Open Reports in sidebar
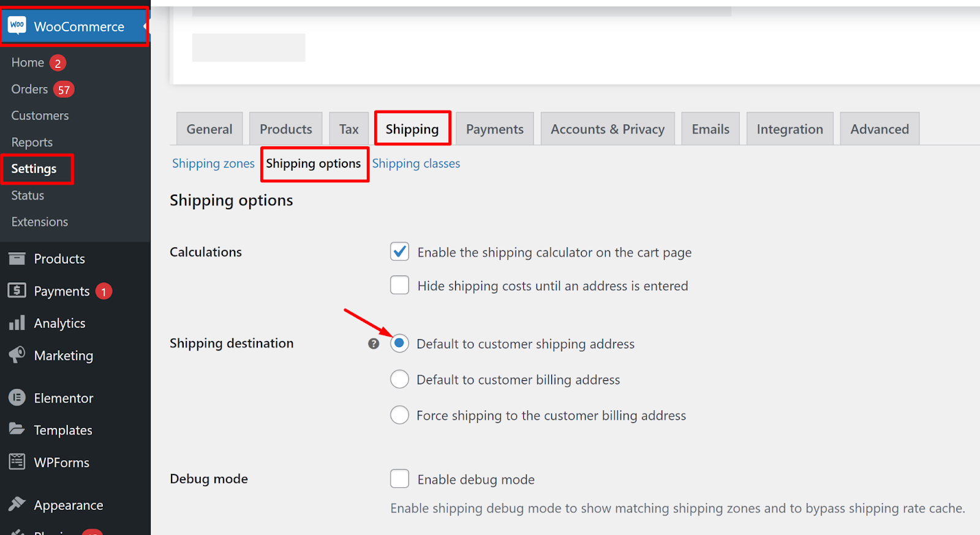 pos(32,143)
